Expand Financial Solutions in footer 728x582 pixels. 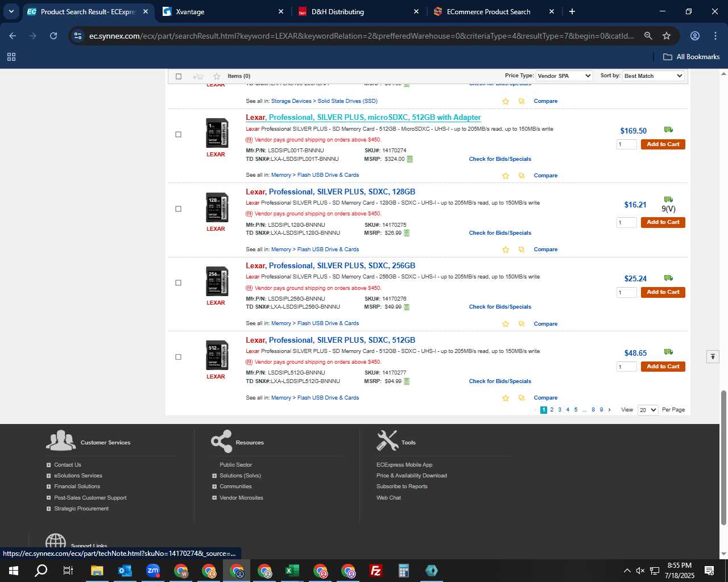tap(49, 487)
